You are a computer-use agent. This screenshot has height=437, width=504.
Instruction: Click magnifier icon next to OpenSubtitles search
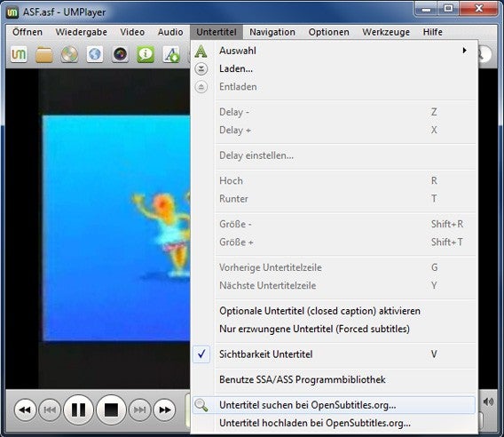click(x=201, y=405)
